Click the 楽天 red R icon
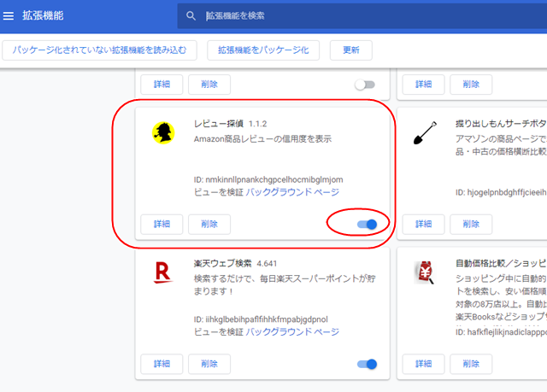547x392 pixels. tap(162, 272)
